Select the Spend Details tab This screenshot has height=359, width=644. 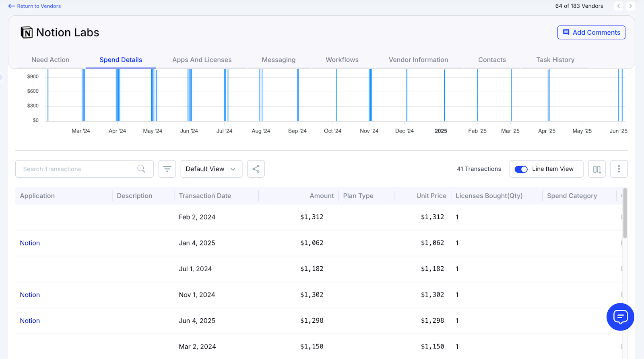(121, 60)
